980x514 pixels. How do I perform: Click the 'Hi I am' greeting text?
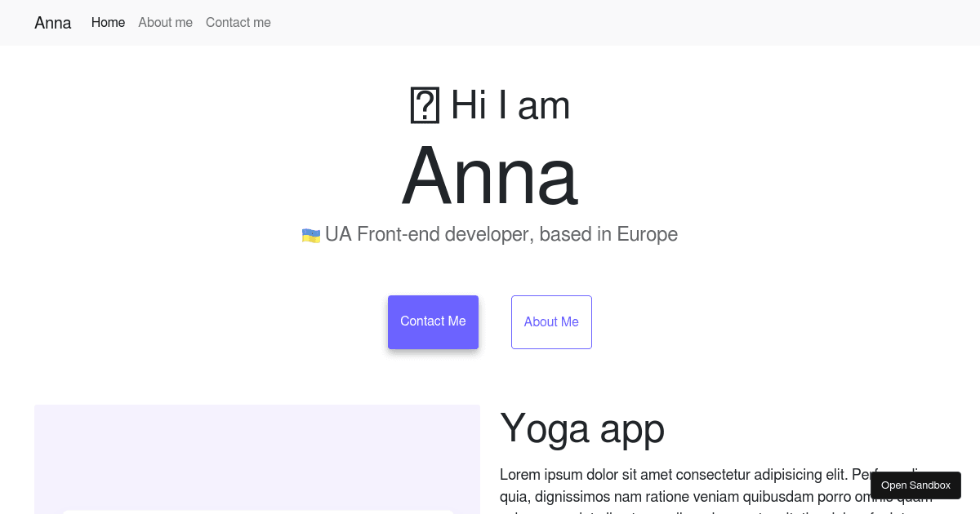(x=510, y=104)
